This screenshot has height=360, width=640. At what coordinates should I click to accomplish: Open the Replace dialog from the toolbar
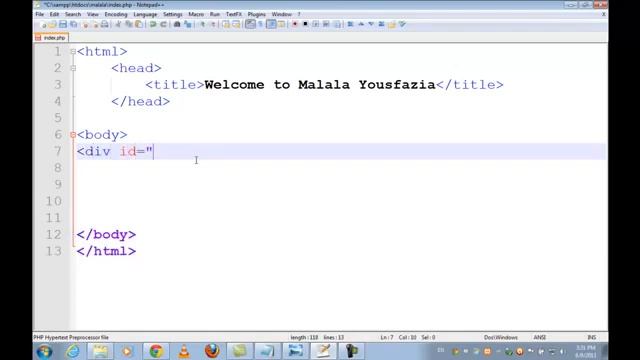click(x=188, y=24)
